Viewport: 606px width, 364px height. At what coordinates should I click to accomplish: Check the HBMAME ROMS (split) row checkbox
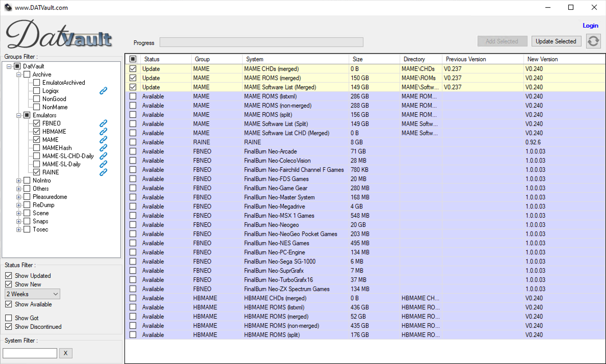(x=133, y=335)
